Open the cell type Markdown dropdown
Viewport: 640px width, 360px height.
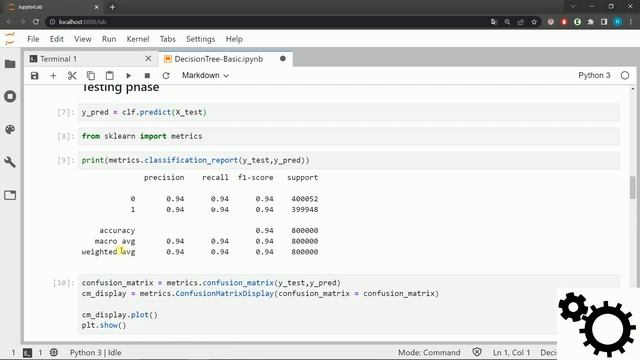205,76
